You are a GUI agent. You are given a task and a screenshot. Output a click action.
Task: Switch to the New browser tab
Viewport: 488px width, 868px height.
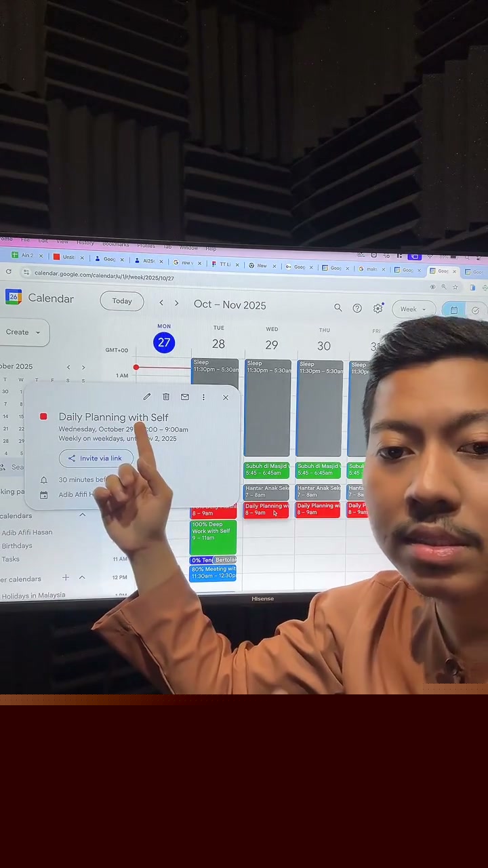pos(261,265)
